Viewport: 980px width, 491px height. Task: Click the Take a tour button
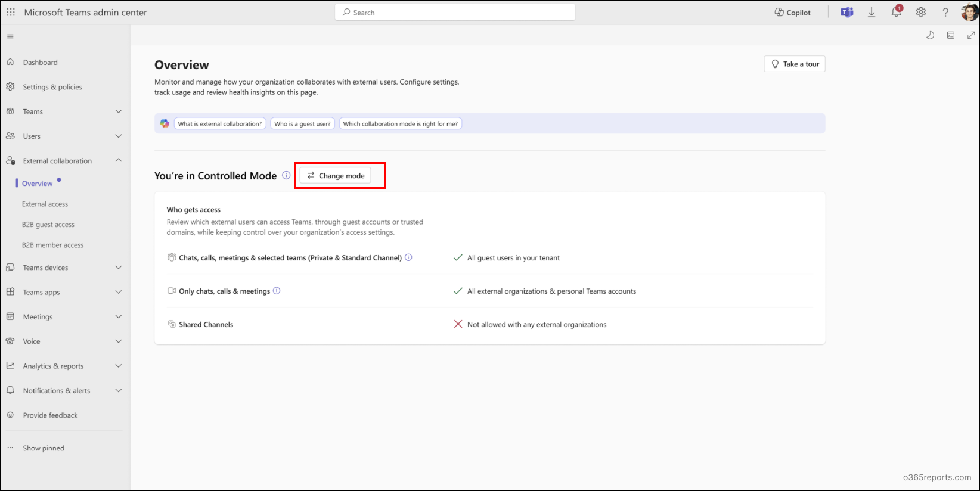pos(795,64)
